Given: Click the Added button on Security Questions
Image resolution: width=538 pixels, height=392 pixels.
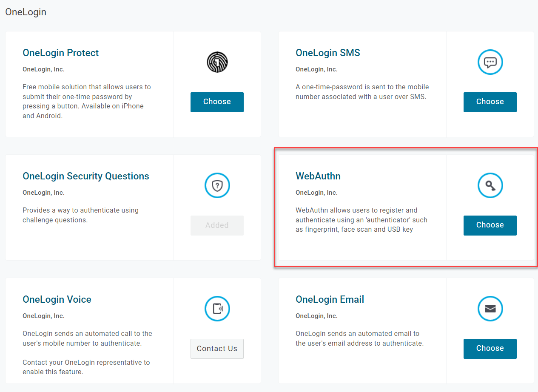Looking at the screenshot, I should (217, 225).
